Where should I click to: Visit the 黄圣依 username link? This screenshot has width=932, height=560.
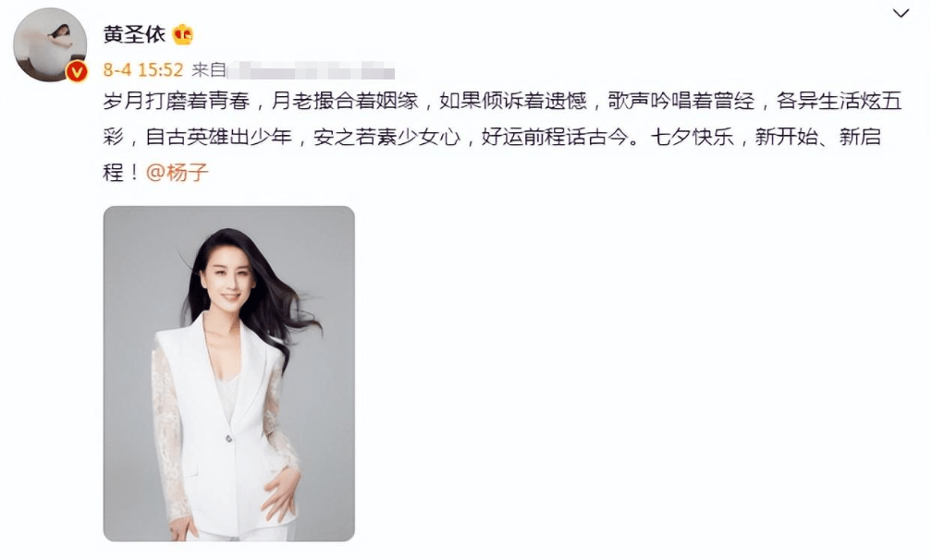134,34
